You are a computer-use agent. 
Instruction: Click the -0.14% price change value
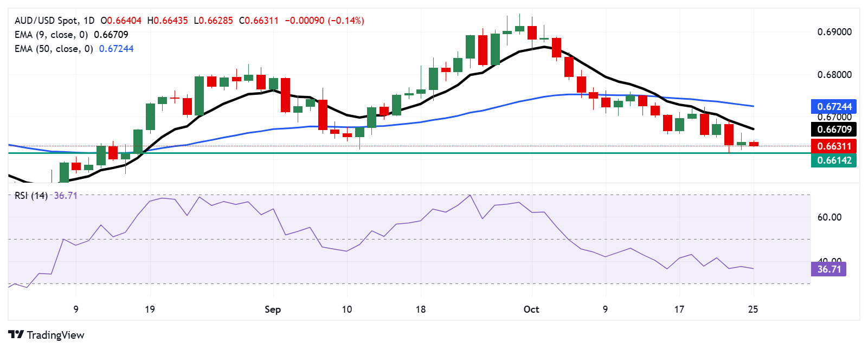(346, 21)
